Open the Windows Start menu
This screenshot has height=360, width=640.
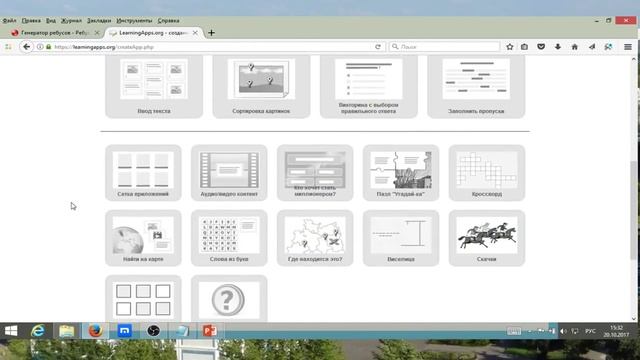click(11, 331)
